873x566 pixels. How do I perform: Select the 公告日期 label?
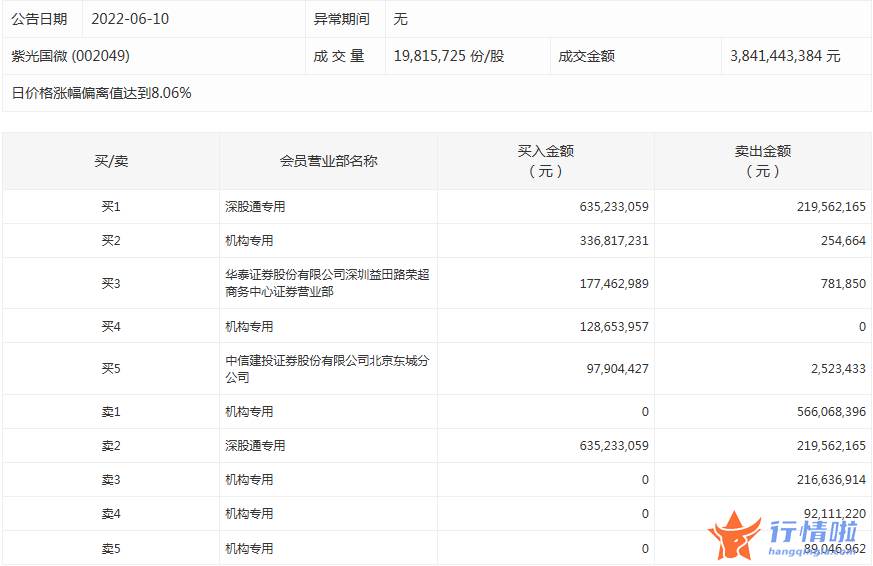click(39, 19)
